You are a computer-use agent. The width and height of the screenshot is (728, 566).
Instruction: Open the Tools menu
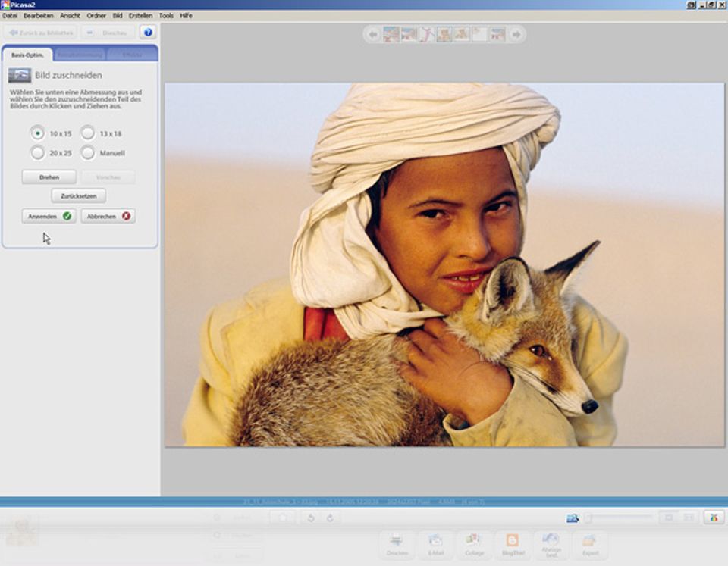(x=166, y=16)
